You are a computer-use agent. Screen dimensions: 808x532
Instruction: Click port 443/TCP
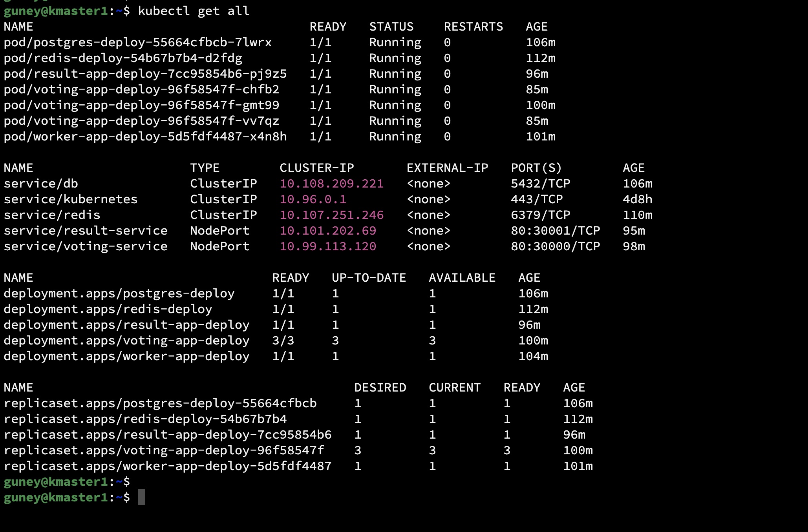537,199
